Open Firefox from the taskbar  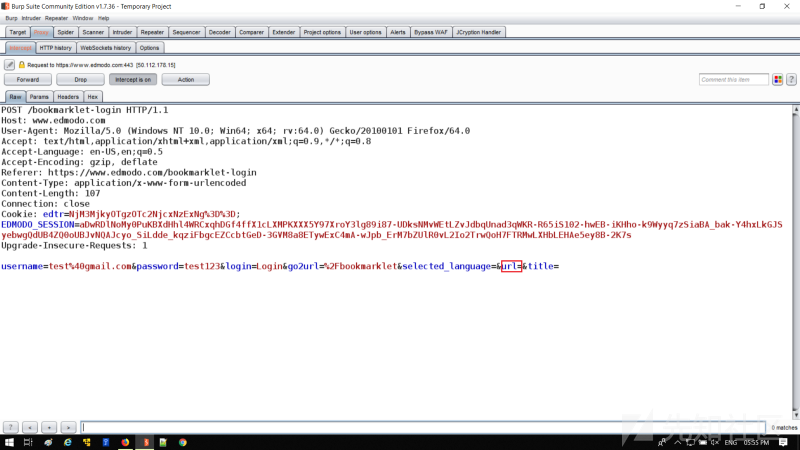125,442
